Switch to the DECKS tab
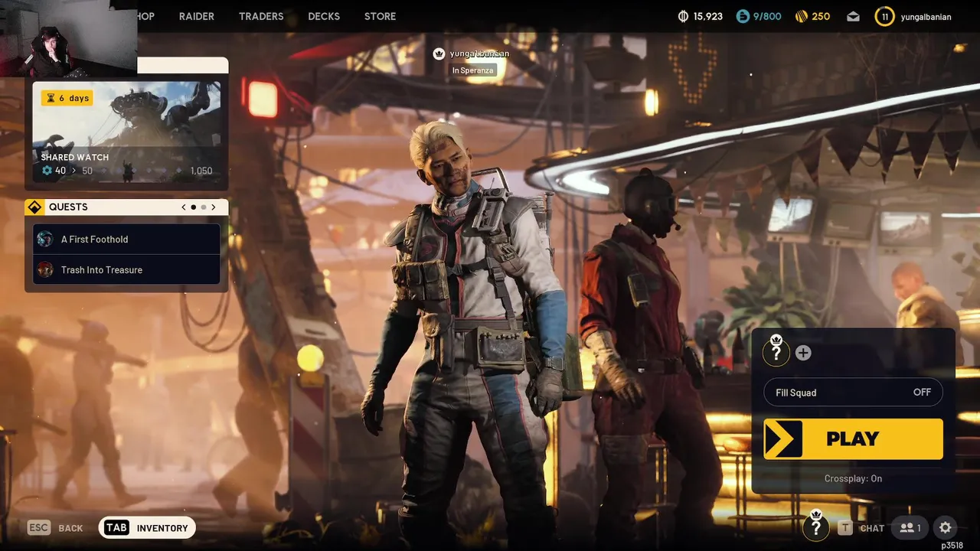Viewport: 980px width, 551px height. click(x=324, y=16)
